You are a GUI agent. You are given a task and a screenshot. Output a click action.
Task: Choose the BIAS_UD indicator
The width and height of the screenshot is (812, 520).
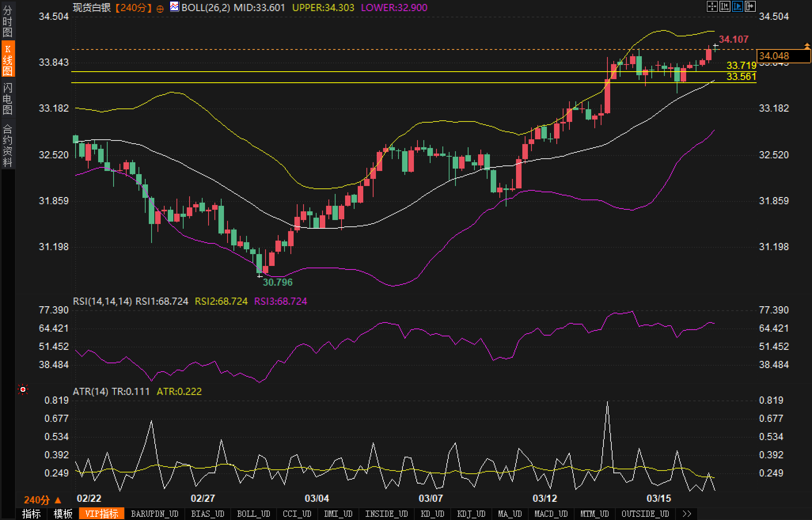(x=208, y=514)
